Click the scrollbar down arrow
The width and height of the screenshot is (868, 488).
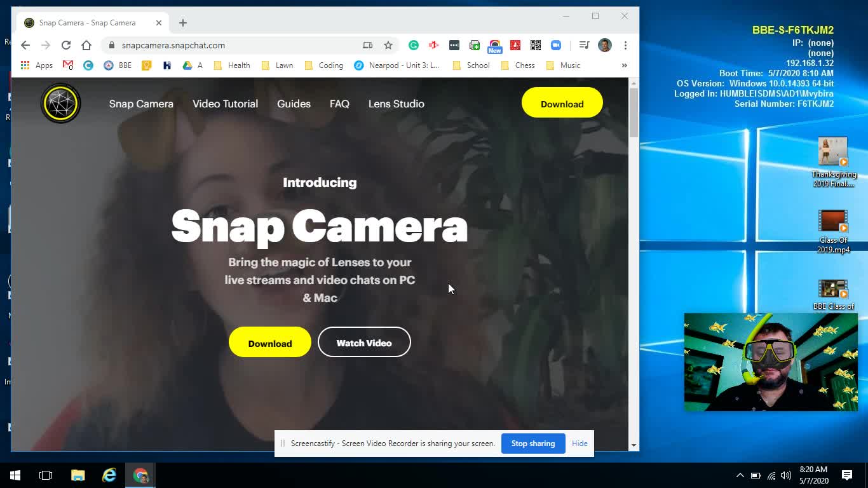[634, 445]
